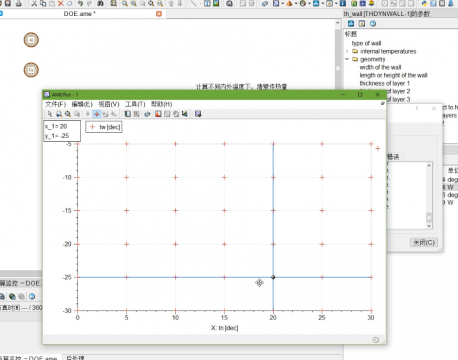Click the printer icon in top toolbar
Image resolution: width=458 pixels, height=360 pixels.
point(19,3)
